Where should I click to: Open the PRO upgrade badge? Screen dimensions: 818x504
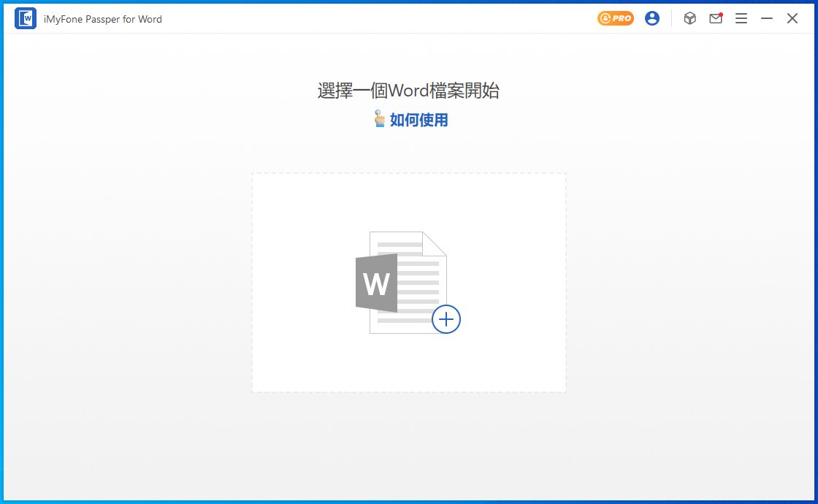pos(616,19)
